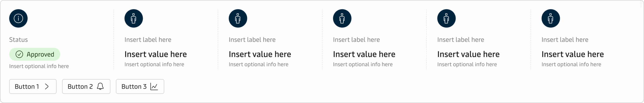This screenshot has width=644, height=103.
Task: Click the second person icon circle
Action: tap(238, 18)
